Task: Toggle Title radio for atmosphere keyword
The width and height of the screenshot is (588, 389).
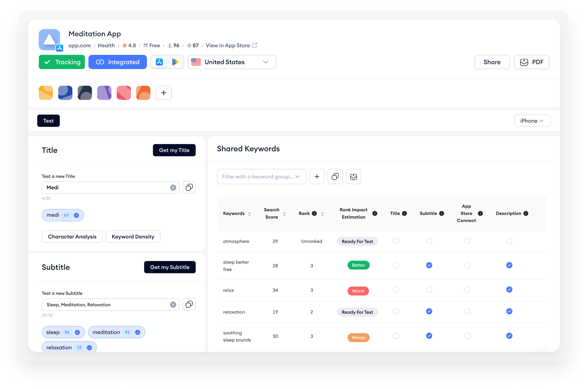Action: pos(396,241)
